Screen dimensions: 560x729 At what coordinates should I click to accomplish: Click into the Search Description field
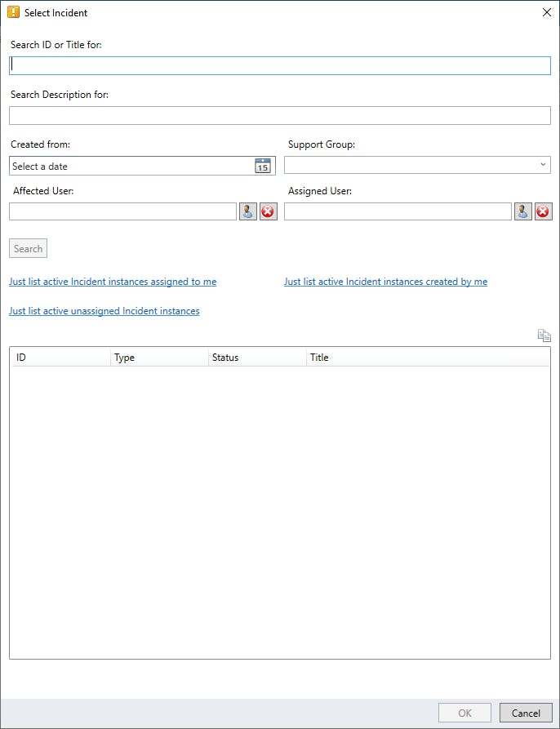click(x=280, y=115)
